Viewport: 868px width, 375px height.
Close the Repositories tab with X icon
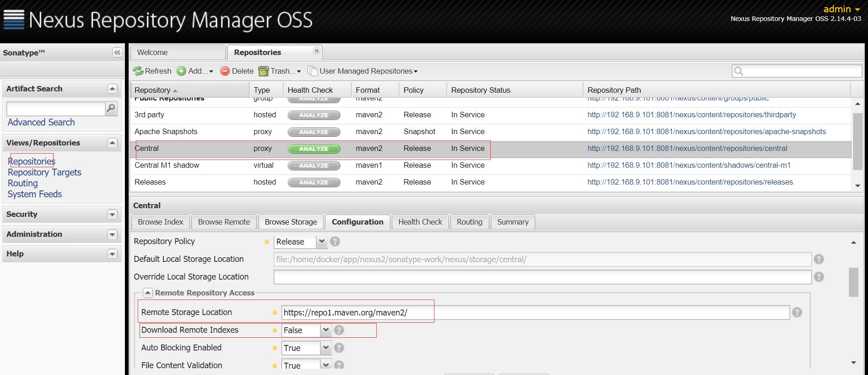click(x=317, y=50)
